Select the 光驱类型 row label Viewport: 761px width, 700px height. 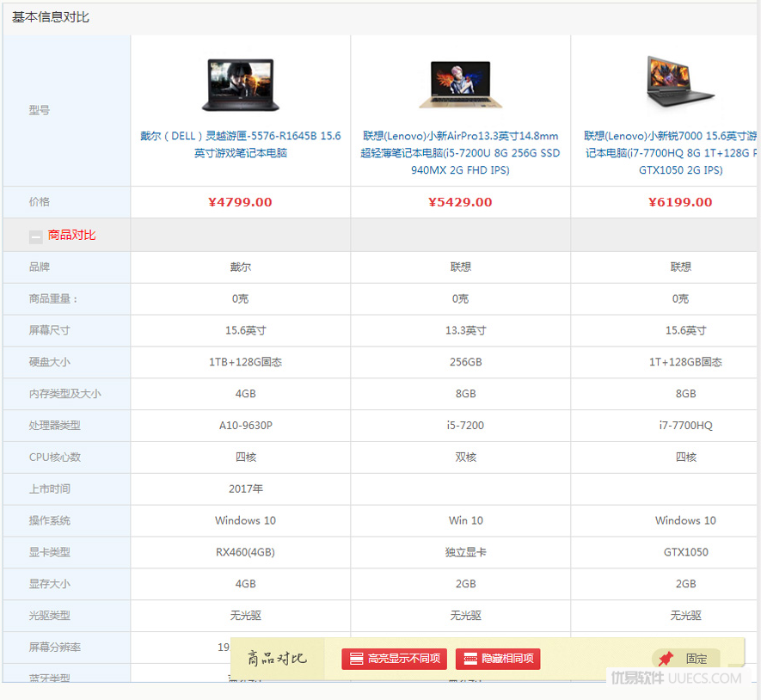[50, 616]
